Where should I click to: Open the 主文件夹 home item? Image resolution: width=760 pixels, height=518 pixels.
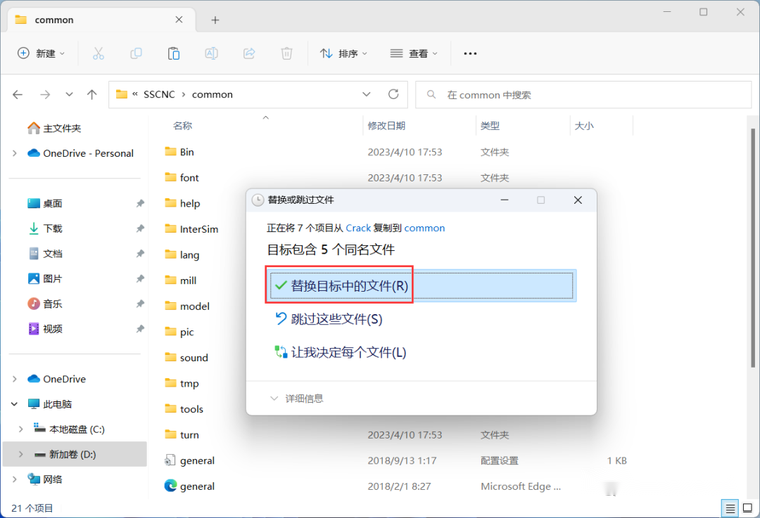coord(54,128)
